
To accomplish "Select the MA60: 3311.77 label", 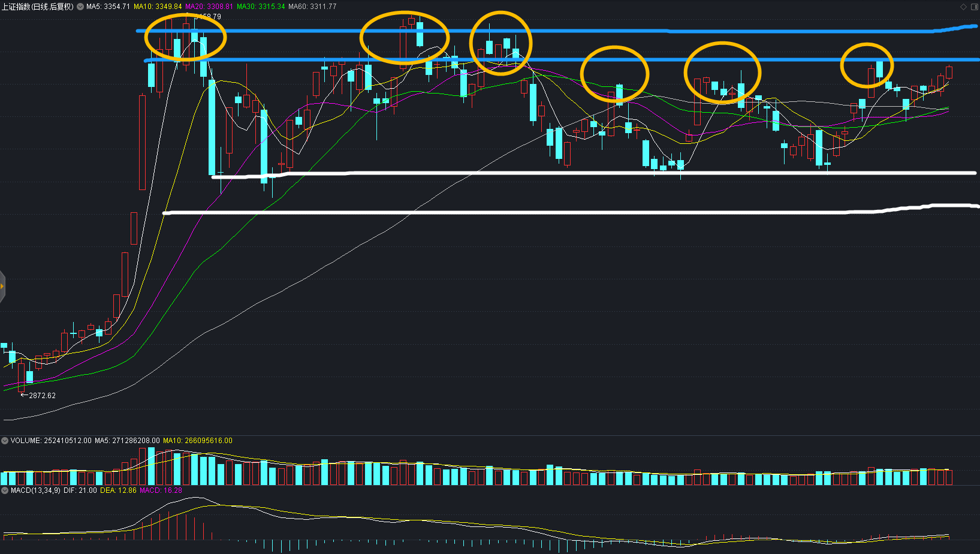I will coord(312,7).
